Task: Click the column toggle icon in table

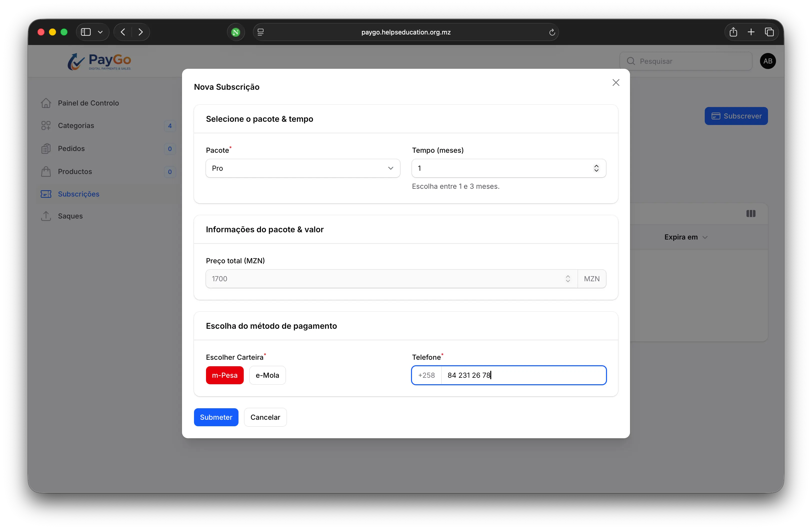Action: pyautogui.click(x=750, y=214)
